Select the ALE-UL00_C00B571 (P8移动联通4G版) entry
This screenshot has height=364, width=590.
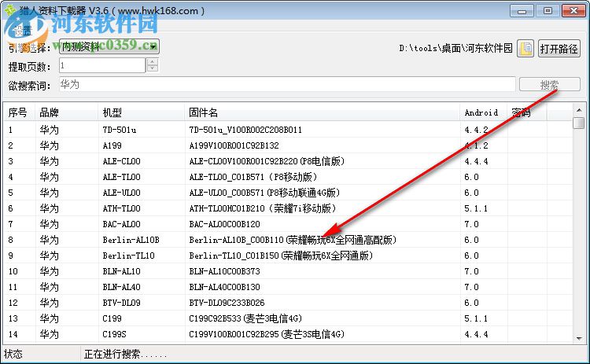pyautogui.click(x=264, y=193)
